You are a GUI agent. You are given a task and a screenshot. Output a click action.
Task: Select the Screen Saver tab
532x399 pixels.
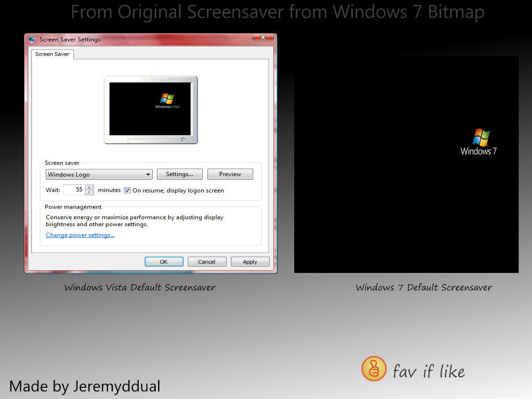click(x=52, y=54)
